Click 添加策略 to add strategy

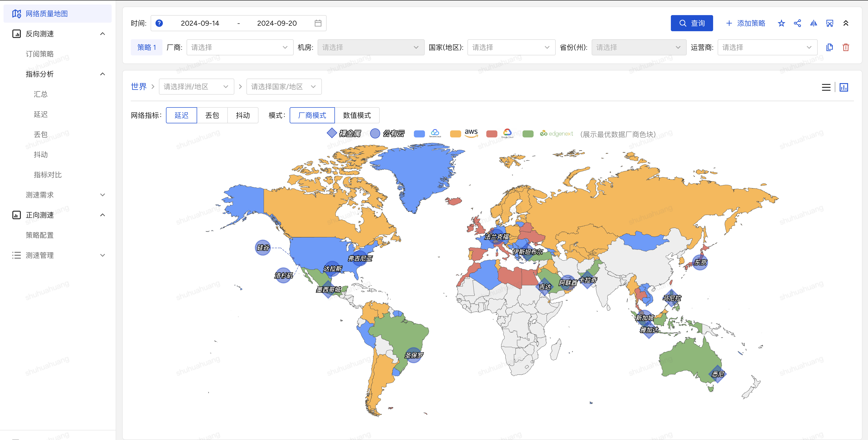click(745, 23)
